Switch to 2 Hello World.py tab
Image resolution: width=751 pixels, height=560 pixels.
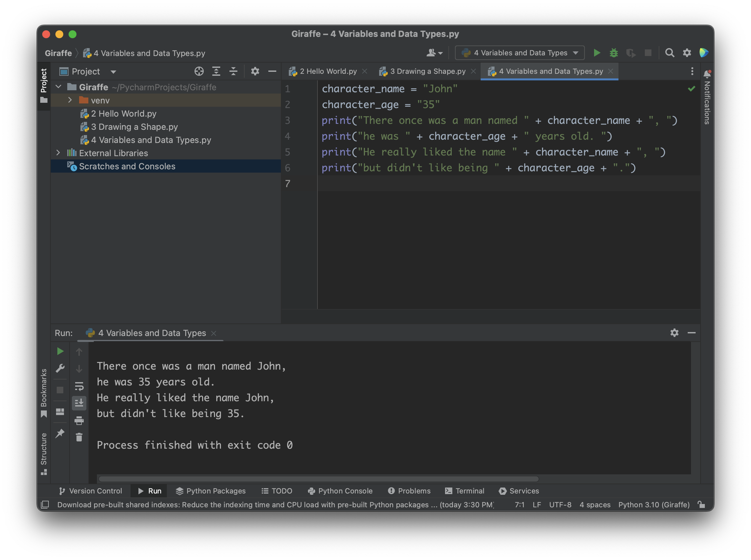328,71
